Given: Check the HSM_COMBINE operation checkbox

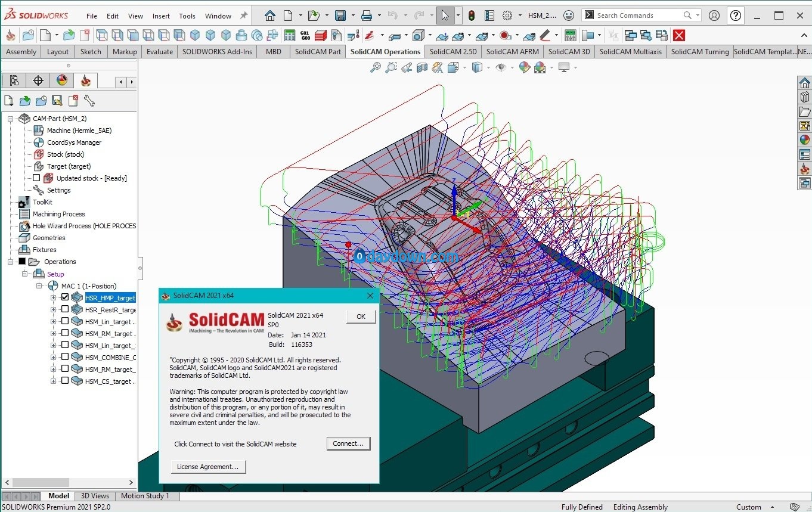Looking at the screenshot, I should click(65, 357).
